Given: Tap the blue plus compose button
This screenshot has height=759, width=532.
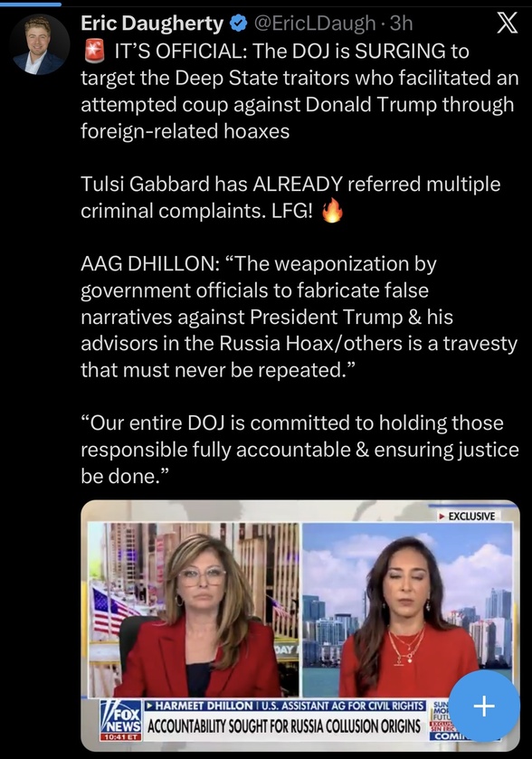Looking at the screenshot, I should click(x=484, y=707).
